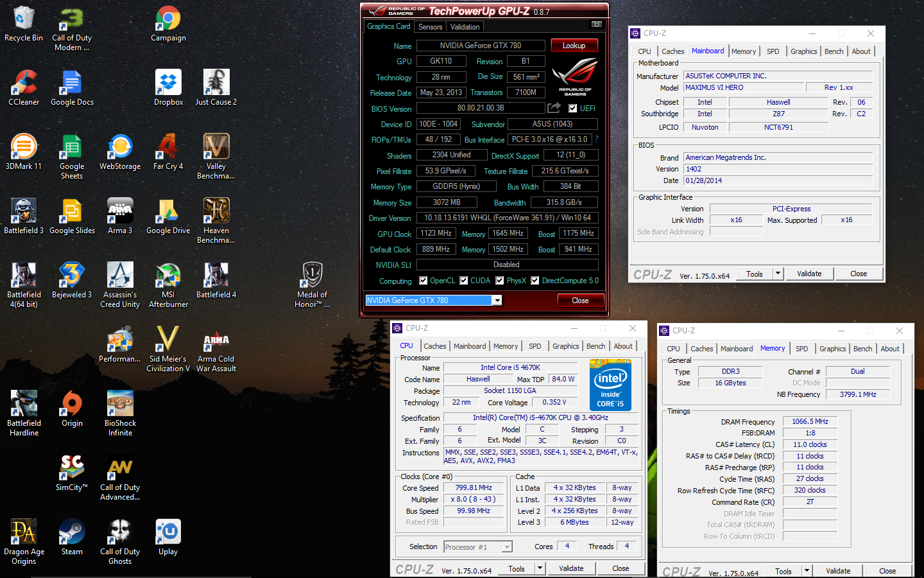924x578 pixels.
Task: Click the BIOS Version field 80.80.21.00.3B
Action: (481, 108)
